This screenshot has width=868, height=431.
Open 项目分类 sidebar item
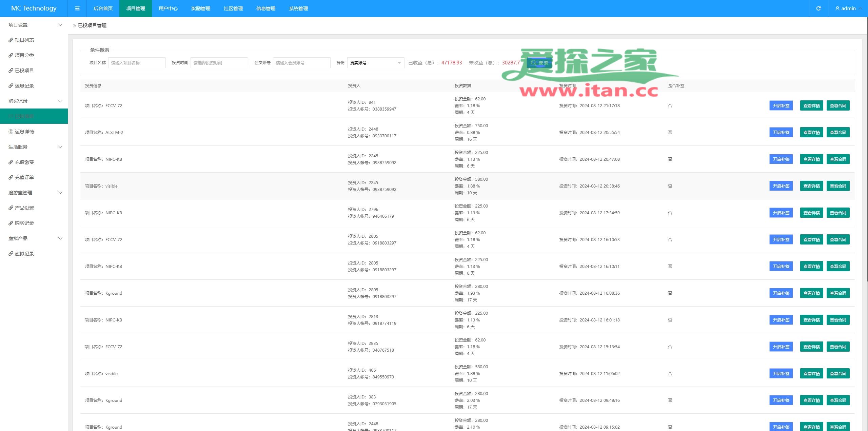click(x=24, y=55)
